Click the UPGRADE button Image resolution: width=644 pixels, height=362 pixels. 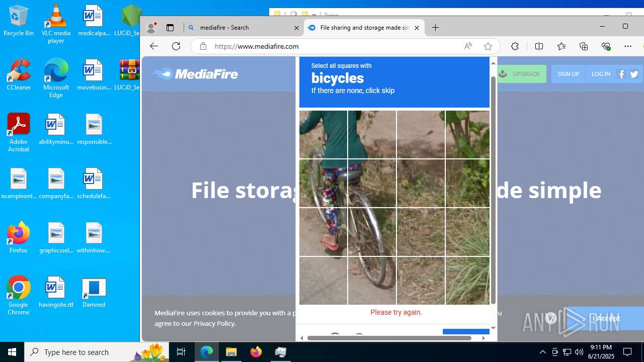point(521,74)
